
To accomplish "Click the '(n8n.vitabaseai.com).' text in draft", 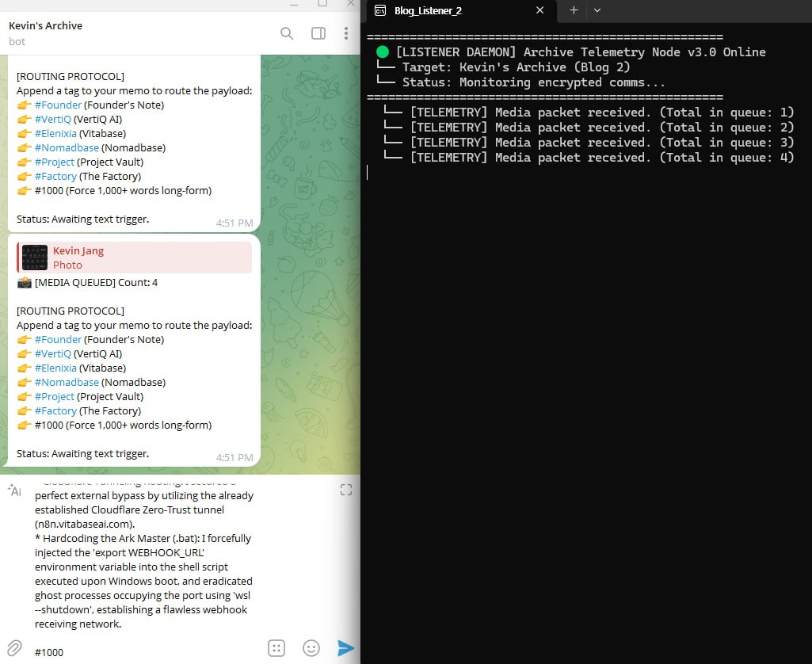I will pyautogui.click(x=85, y=525).
